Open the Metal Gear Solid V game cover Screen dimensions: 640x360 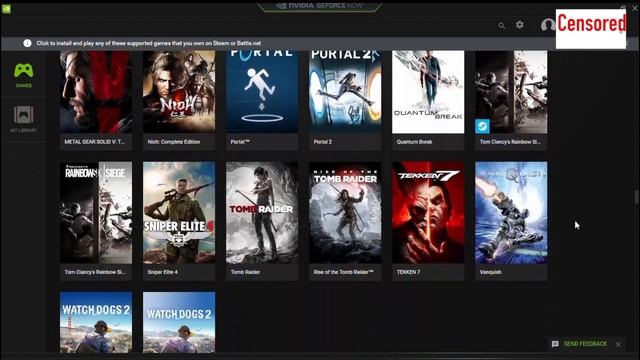pos(96,92)
